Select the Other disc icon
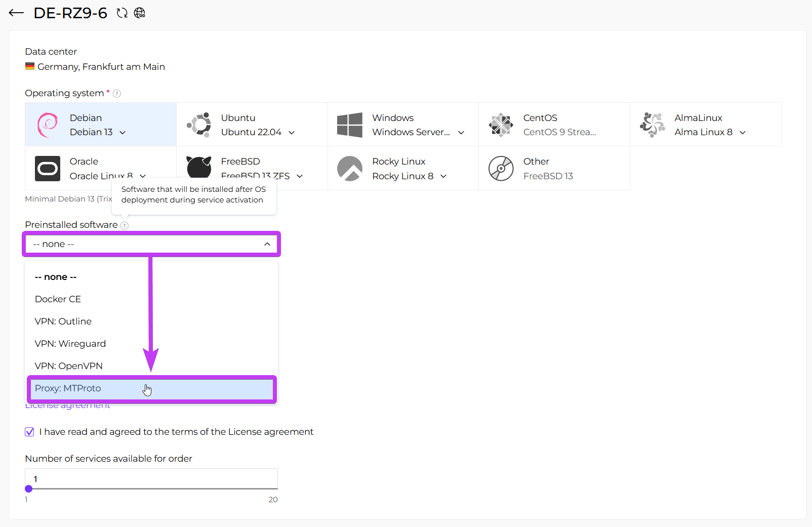Viewport: 812px width, 527px height. click(x=501, y=169)
